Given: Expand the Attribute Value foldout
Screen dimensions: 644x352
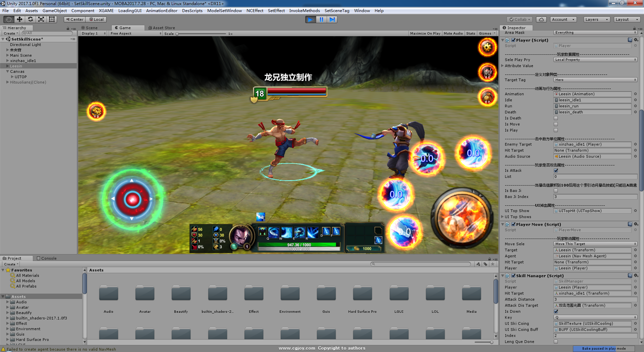Looking at the screenshot, I should pos(502,66).
